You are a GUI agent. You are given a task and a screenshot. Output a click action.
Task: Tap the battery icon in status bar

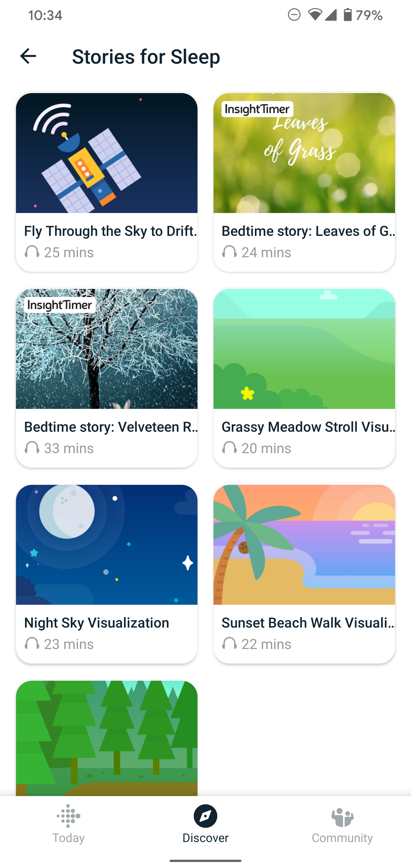click(347, 15)
